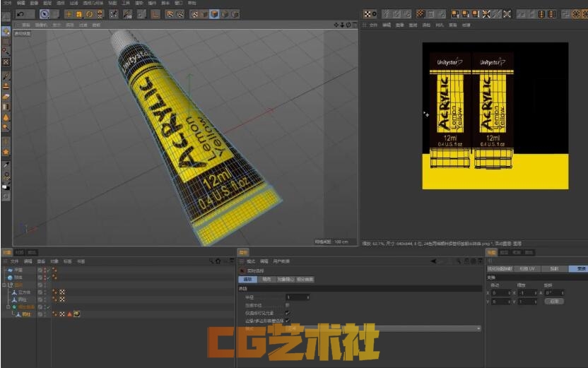
Task: Click the apply button in transform panel
Action: (x=554, y=302)
